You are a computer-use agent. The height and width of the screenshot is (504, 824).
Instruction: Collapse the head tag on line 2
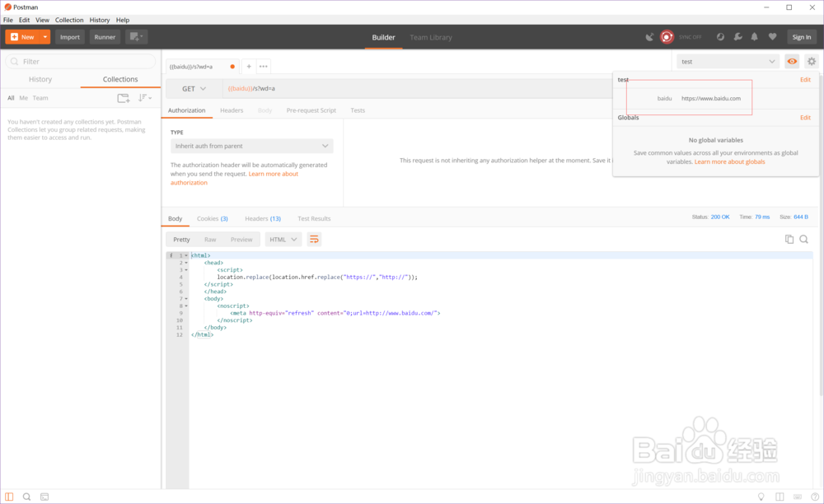click(x=186, y=263)
